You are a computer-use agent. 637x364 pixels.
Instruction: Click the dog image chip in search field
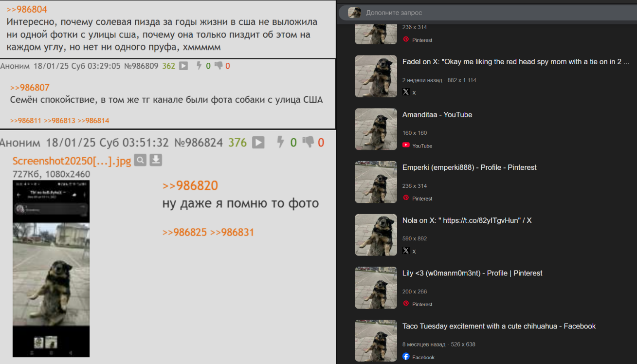[354, 13]
